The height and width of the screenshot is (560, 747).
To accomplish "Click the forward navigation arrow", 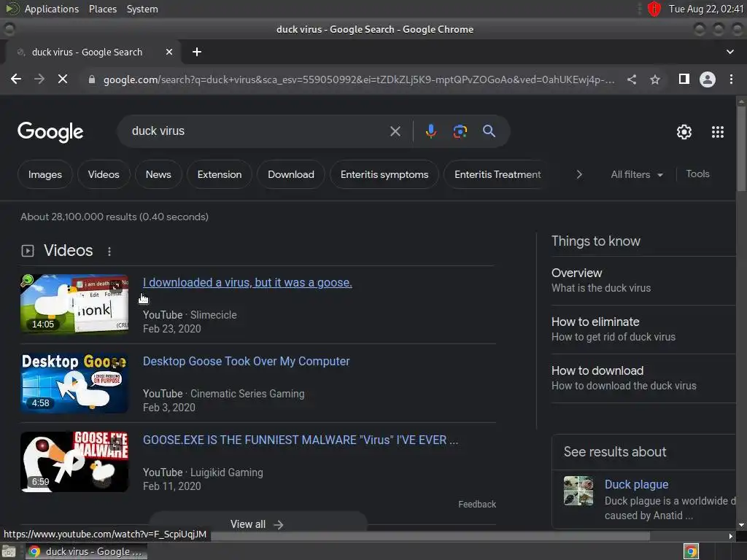I will [39, 79].
